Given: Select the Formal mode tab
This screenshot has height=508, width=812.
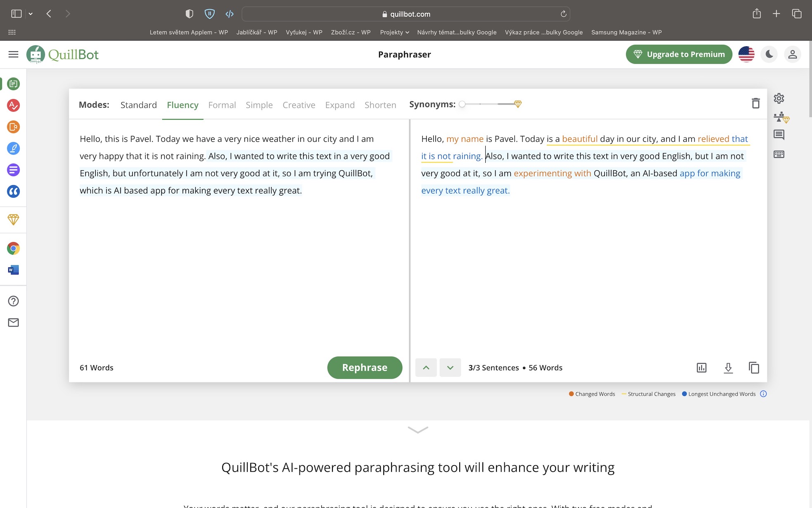Looking at the screenshot, I should (222, 105).
